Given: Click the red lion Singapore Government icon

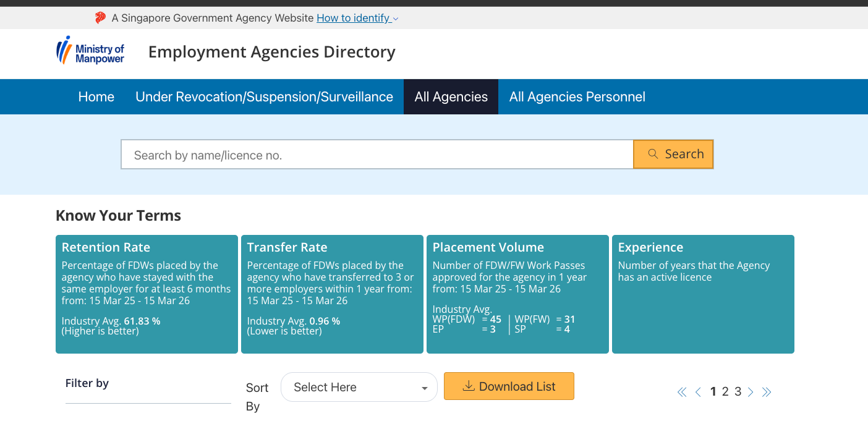Looking at the screenshot, I should tap(100, 18).
